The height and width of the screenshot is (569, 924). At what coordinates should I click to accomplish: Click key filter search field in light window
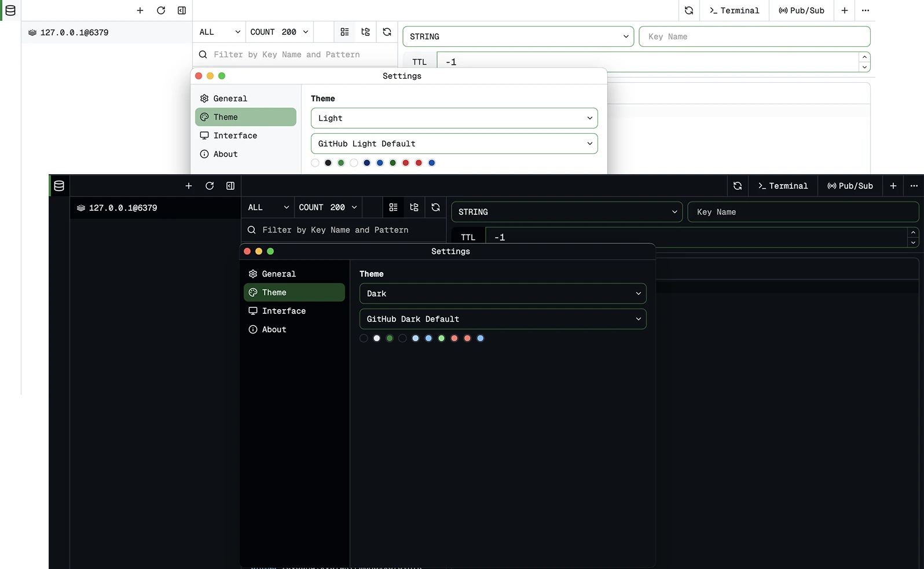point(295,54)
